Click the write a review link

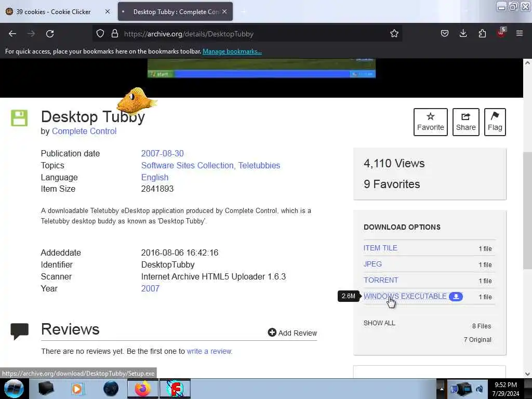pyautogui.click(x=209, y=351)
